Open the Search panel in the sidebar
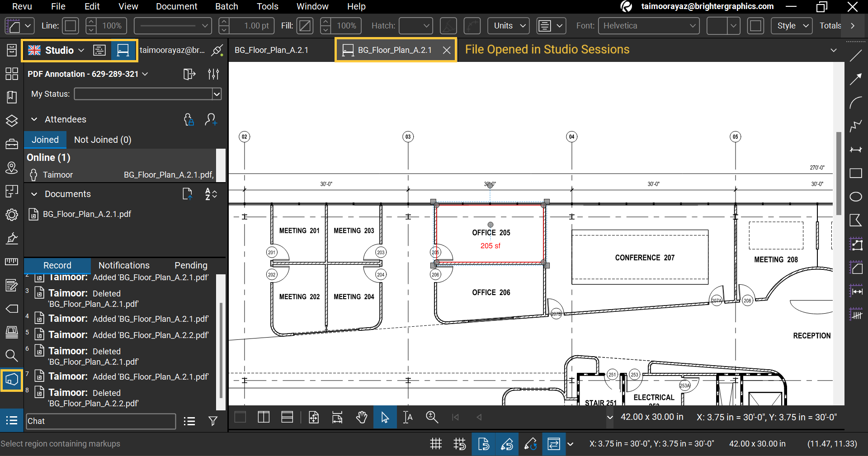Image resolution: width=868 pixels, height=456 pixels. pyautogui.click(x=11, y=356)
